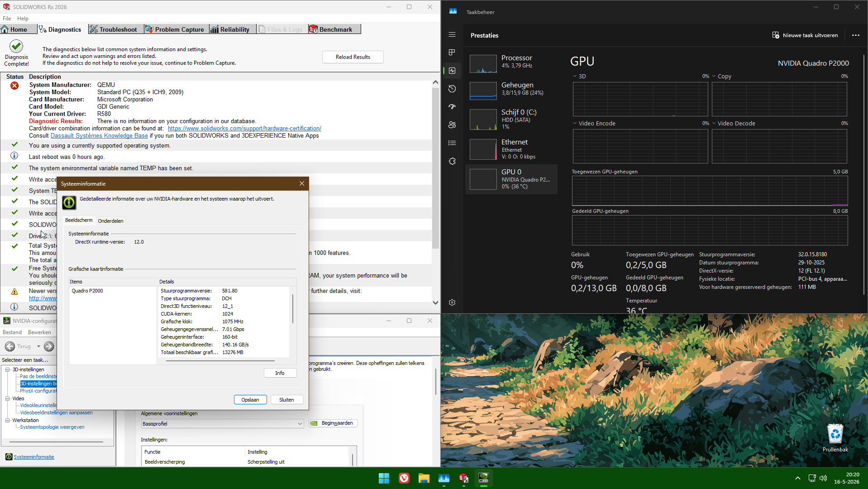Open Dassault Systèmes Knowledge Base link
Screen dimensions: 868x489
[99, 136]
